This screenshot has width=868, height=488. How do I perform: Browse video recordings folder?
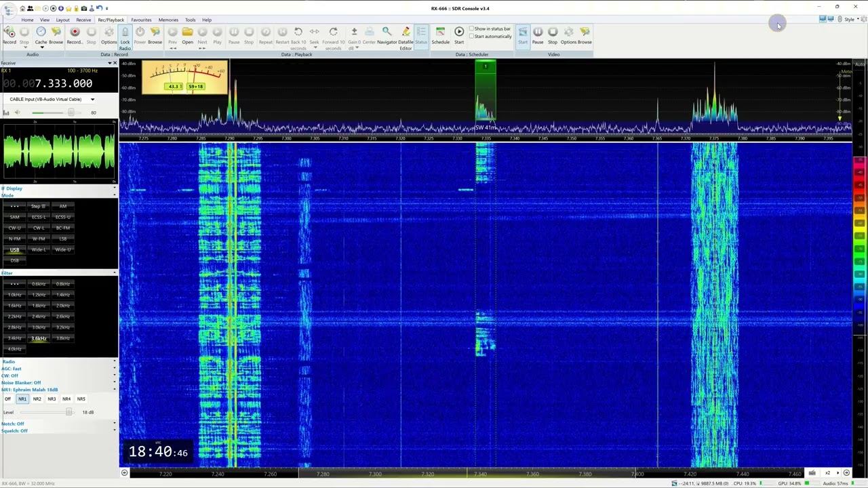(x=585, y=35)
